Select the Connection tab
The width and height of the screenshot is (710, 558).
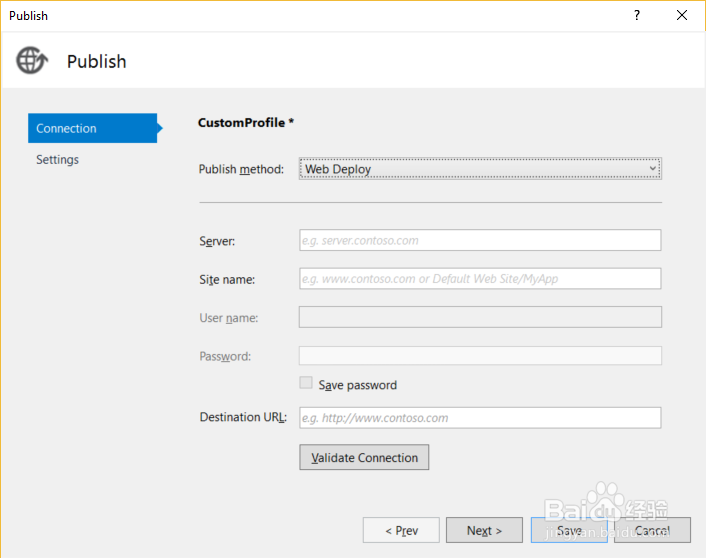(x=92, y=128)
